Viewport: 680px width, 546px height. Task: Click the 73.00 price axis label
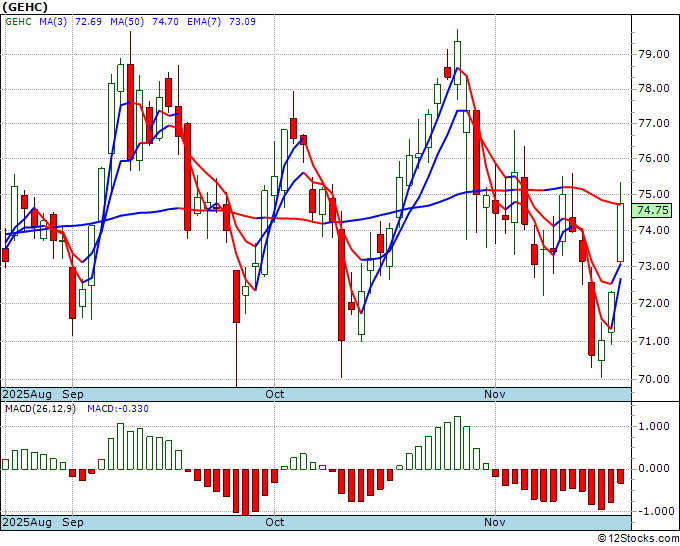tap(654, 266)
